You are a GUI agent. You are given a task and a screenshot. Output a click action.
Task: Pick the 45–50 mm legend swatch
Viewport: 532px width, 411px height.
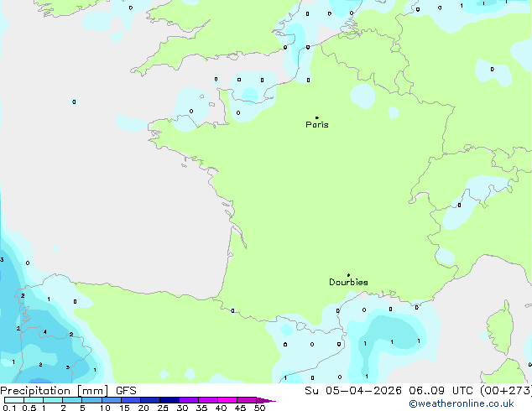[x=247, y=400]
